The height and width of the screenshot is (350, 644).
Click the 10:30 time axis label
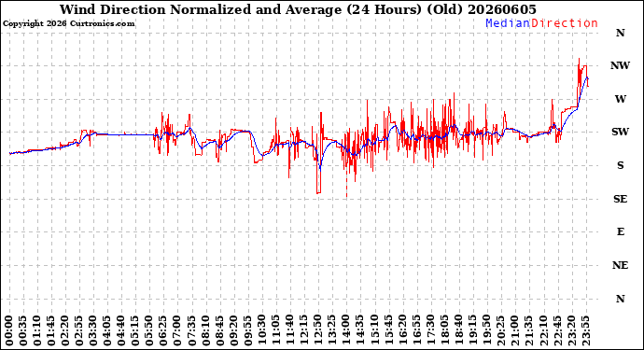(x=261, y=330)
